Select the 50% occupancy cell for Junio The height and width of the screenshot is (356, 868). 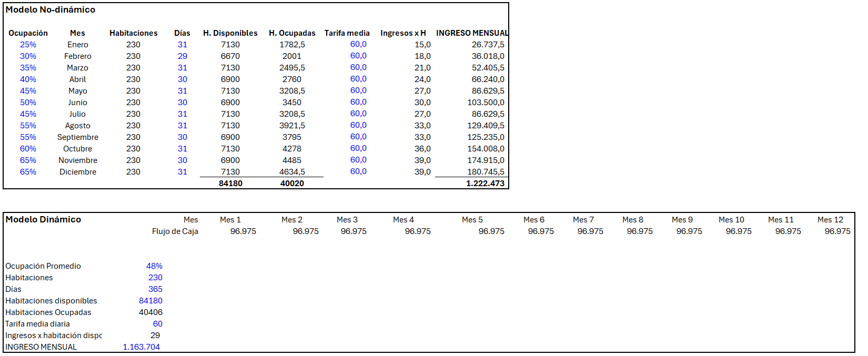point(28,103)
